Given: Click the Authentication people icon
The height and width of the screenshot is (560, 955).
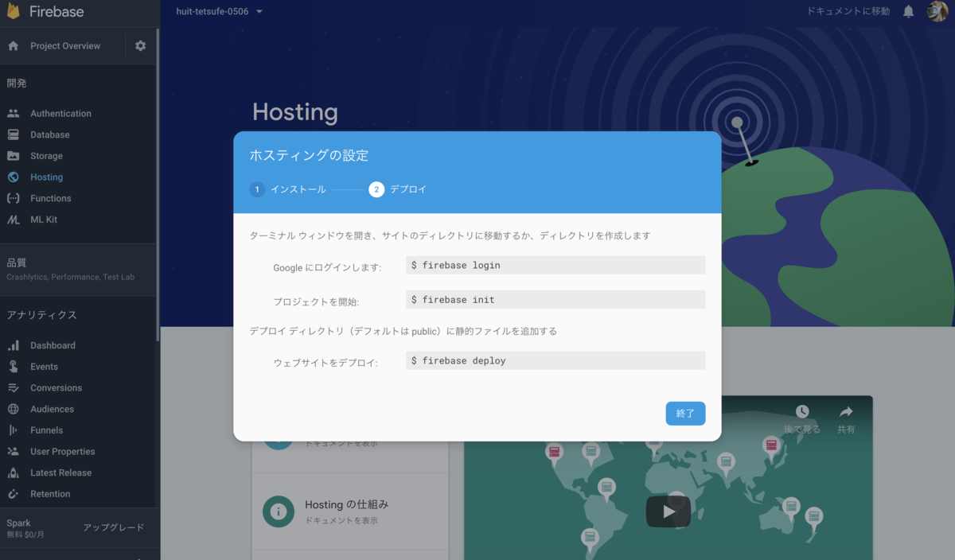Looking at the screenshot, I should (x=13, y=114).
